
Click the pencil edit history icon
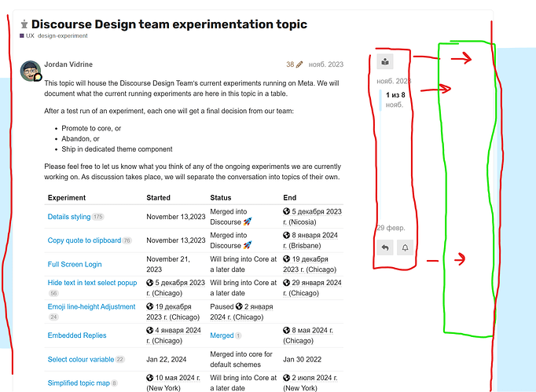pos(299,64)
